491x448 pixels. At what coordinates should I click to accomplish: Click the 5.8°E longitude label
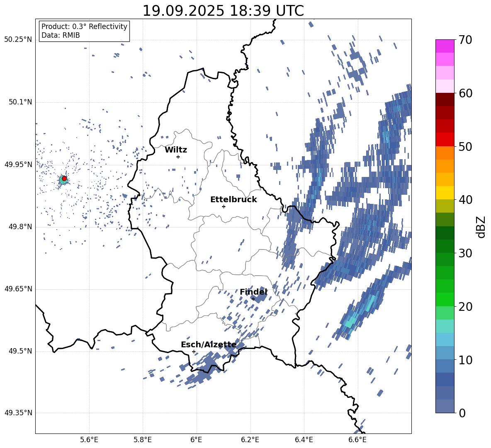point(143,440)
